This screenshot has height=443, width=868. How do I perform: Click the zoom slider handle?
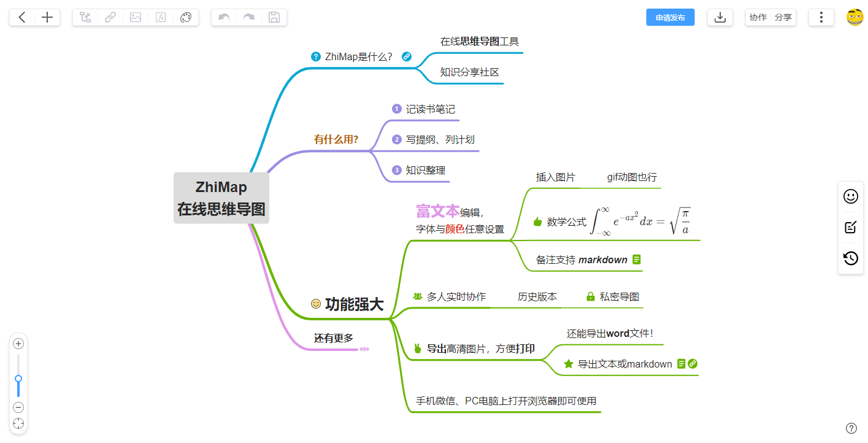pos(18,379)
